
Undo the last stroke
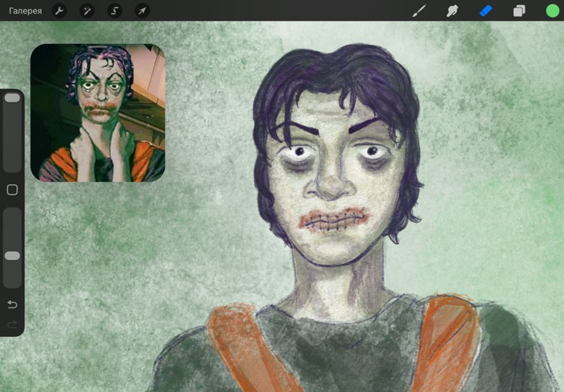tap(12, 305)
